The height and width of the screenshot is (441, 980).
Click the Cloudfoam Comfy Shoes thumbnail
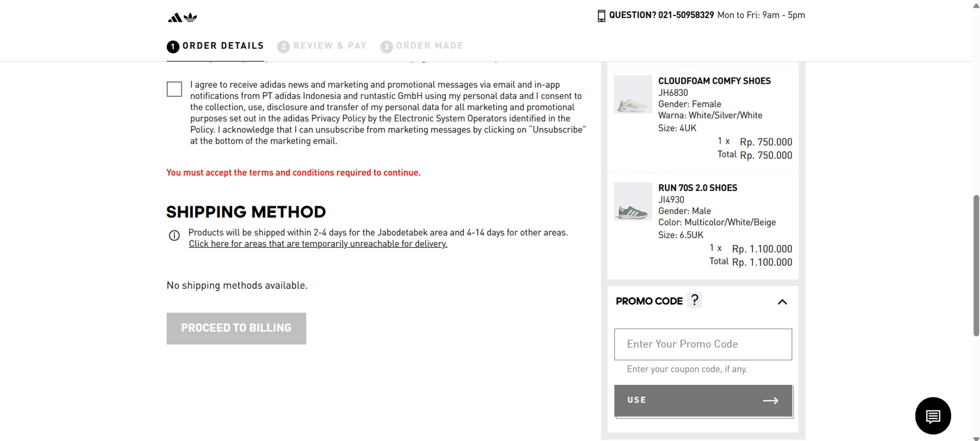pos(633,95)
